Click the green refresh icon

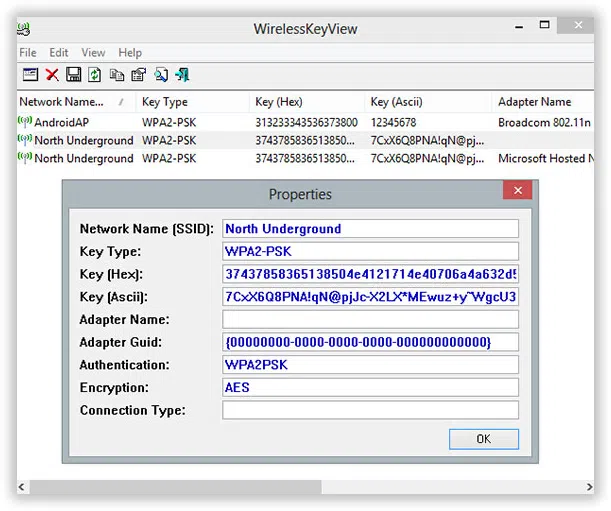tap(95, 74)
